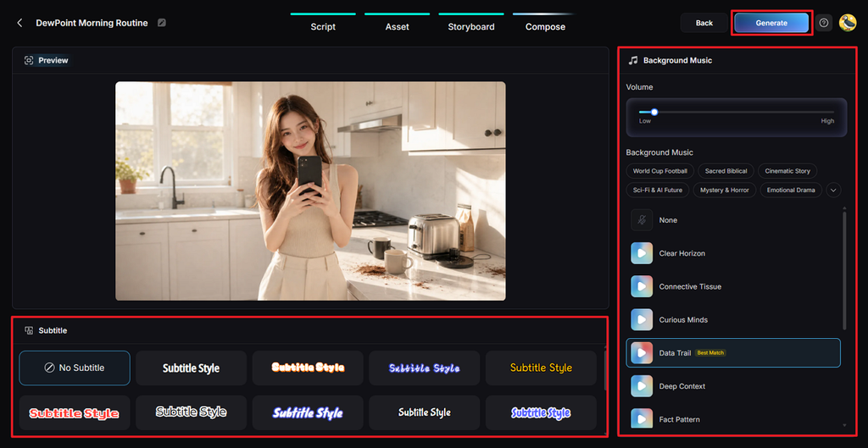This screenshot has width=868, height=448.
Task: Filter music by Sci-Fi & AI Future
Action: point(658,191)
